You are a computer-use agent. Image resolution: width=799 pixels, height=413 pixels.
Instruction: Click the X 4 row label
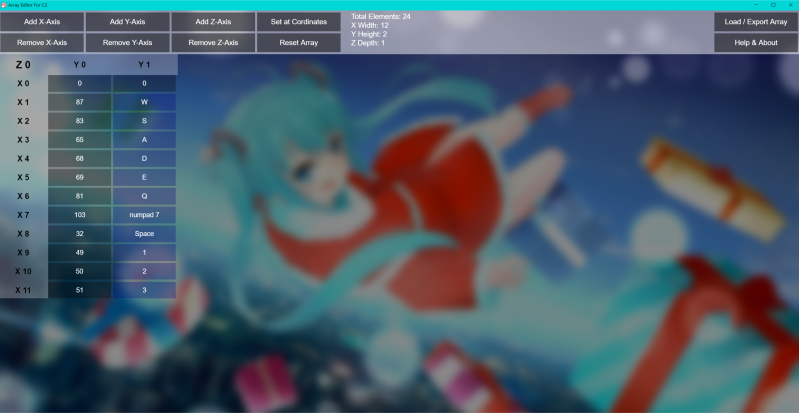coord(23,159)
